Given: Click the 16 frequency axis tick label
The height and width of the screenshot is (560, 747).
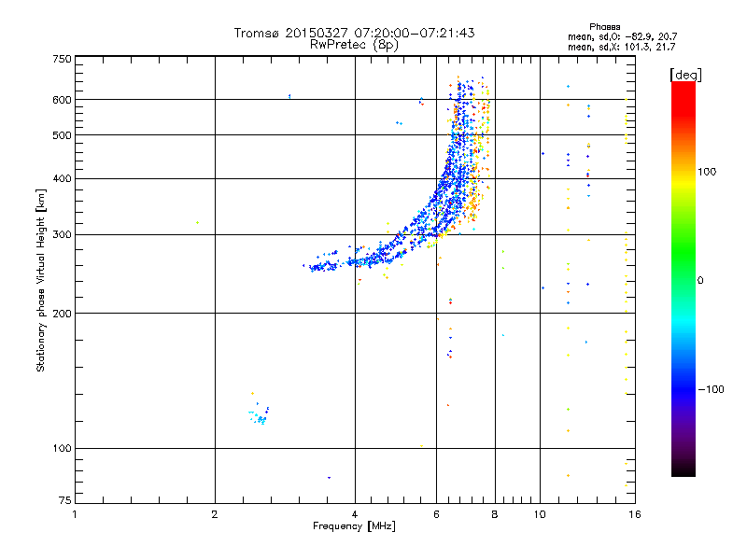Looking at the screenshot, I should (635, 514).
